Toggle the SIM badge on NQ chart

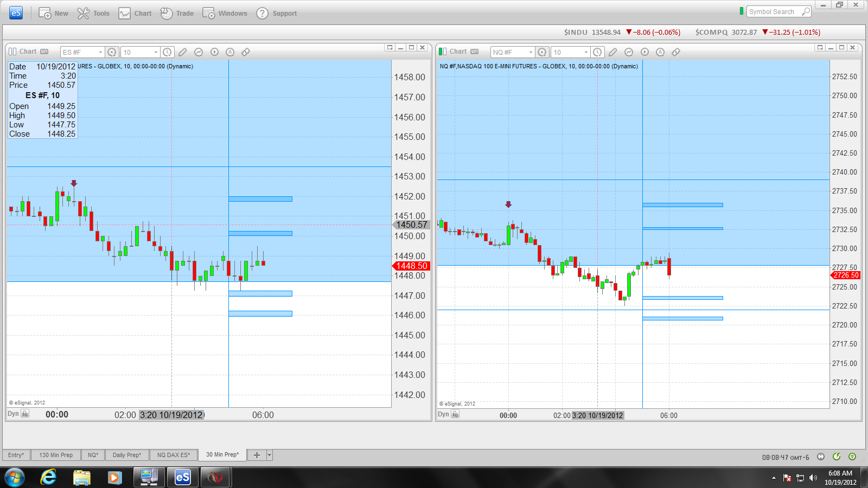click(x=474, y=52)
